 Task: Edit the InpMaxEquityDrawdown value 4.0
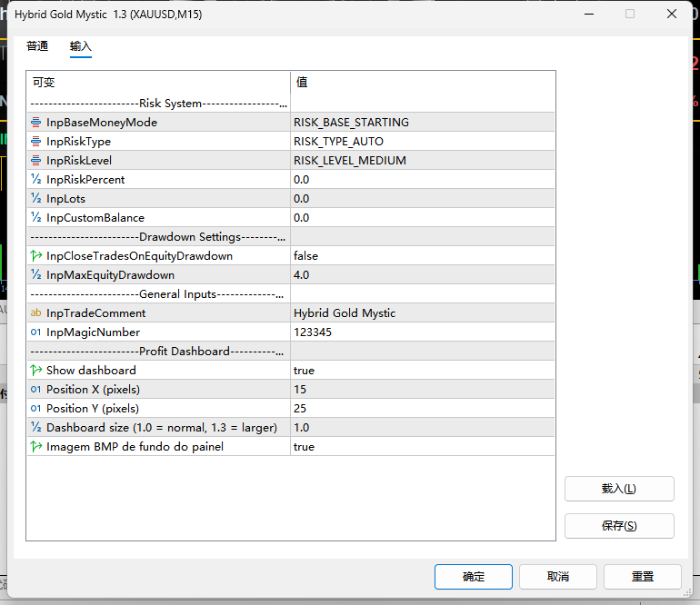coord(423,275)
